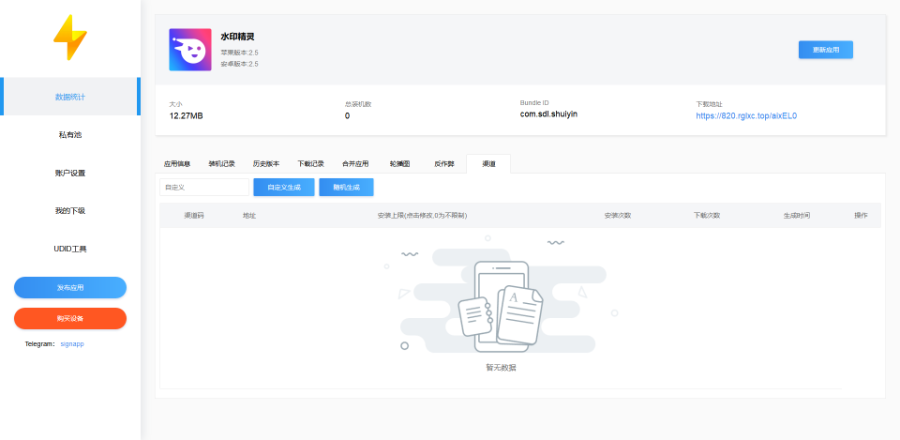The image size is (900, 440).
Task: Select 我的下级 in the sidebar
Action: click(x=70, y=211)
